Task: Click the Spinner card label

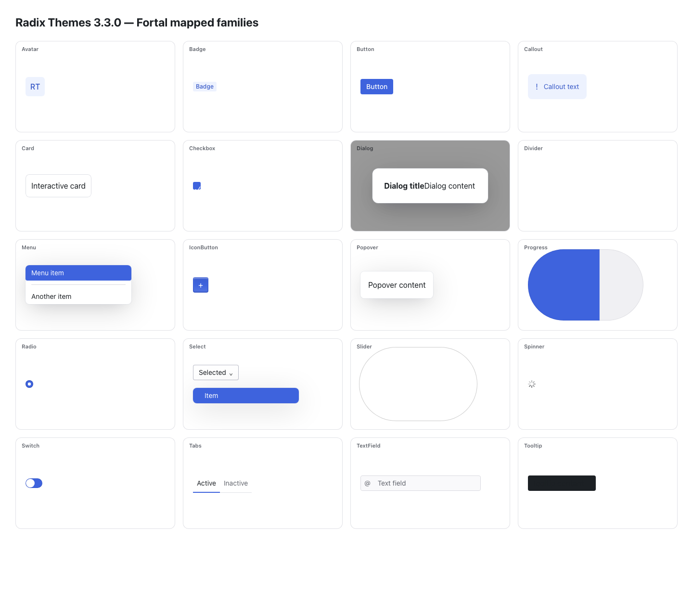Action: tap(534, 346)
